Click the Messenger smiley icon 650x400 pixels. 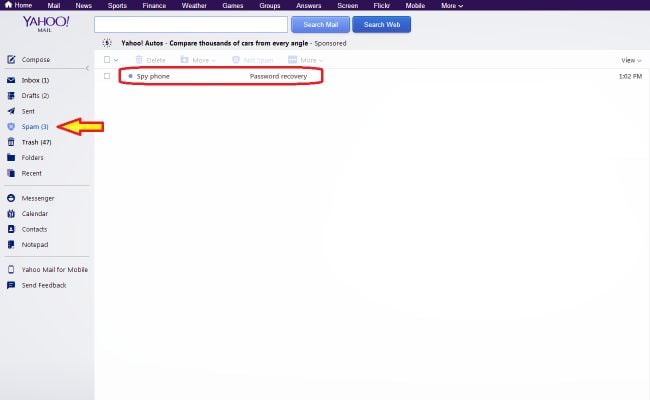click(11, 198)
